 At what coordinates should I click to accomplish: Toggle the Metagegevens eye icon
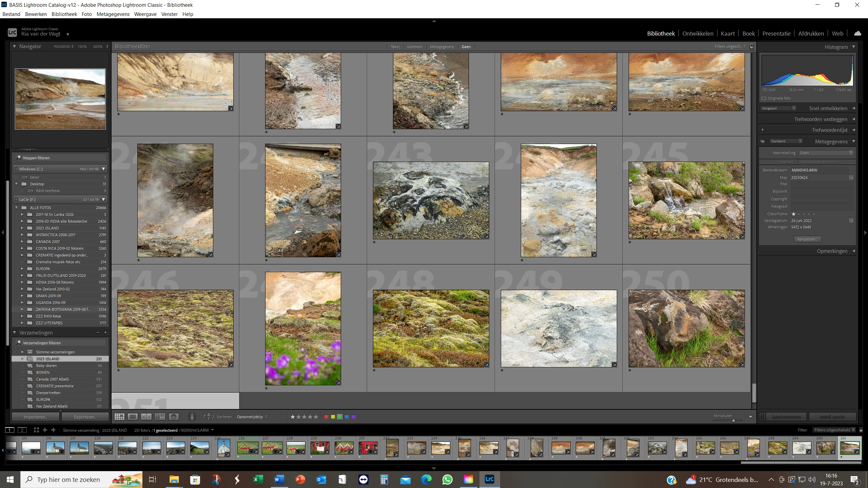(763, 141)
